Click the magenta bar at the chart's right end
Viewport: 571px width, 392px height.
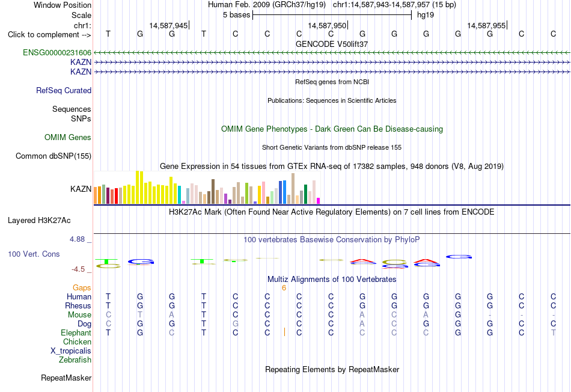(319, 201)
